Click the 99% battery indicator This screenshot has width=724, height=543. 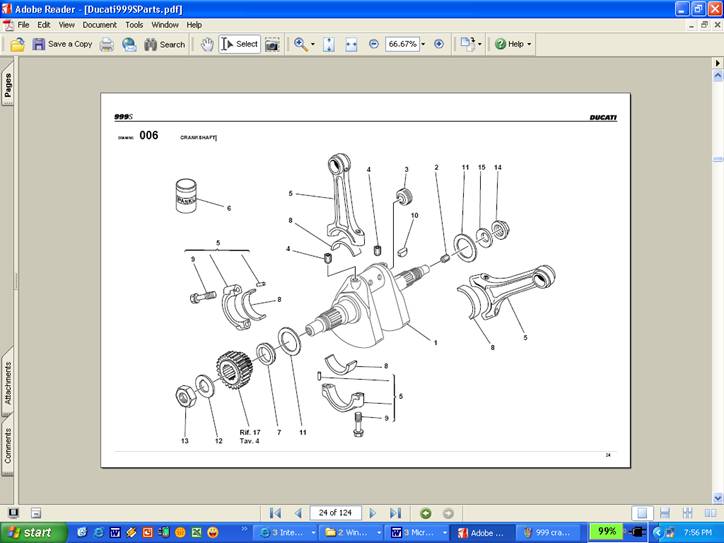tap(607, 531)
